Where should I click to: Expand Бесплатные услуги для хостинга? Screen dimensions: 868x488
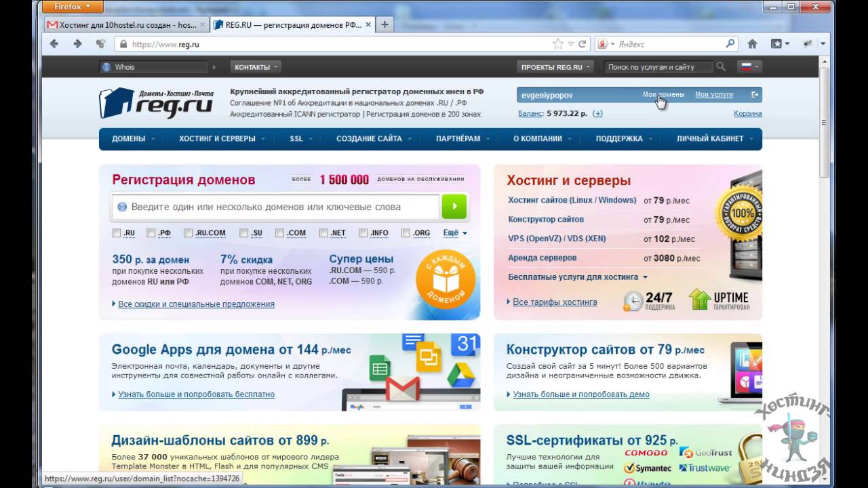pyautogui.click(x=578, y=277)
